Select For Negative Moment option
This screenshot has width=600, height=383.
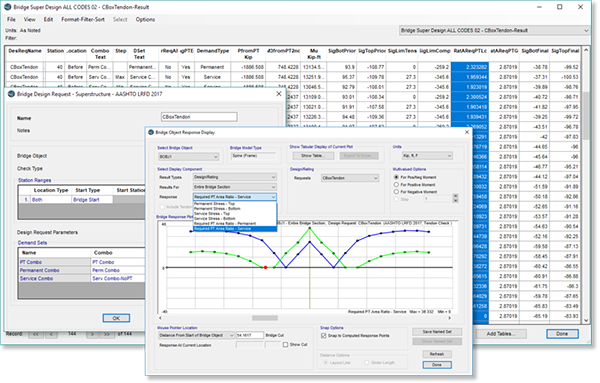click(396, 192)
